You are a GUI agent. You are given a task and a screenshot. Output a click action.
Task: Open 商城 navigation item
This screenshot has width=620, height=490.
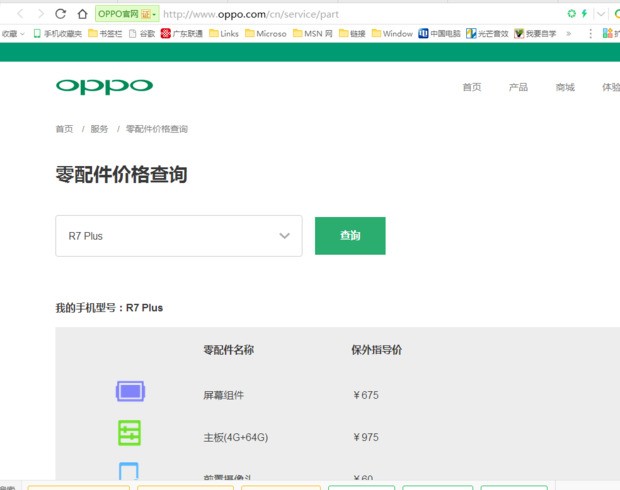[565, 87]
